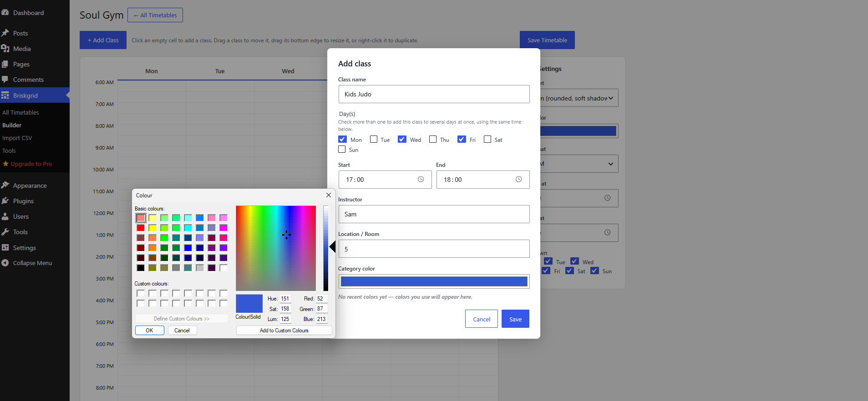
Task: Click OK in the Colour dialog
Action: pyautogui.click(x=149, y=331)
